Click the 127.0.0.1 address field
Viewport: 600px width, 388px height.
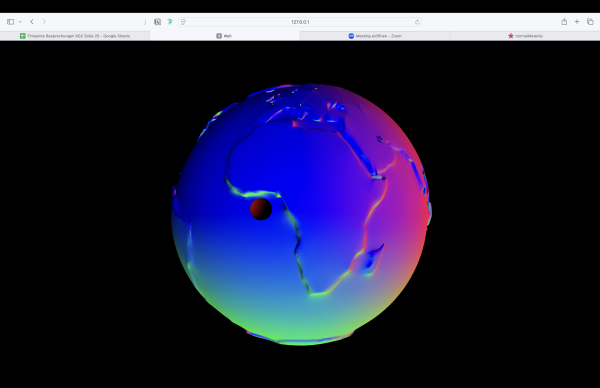(300, 22)
